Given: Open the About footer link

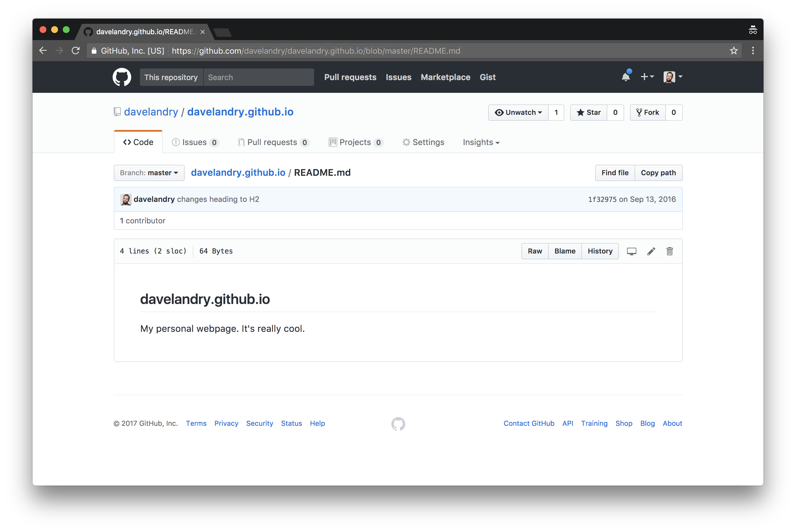Looking at the screenshot, I should (x=672, y=424).
